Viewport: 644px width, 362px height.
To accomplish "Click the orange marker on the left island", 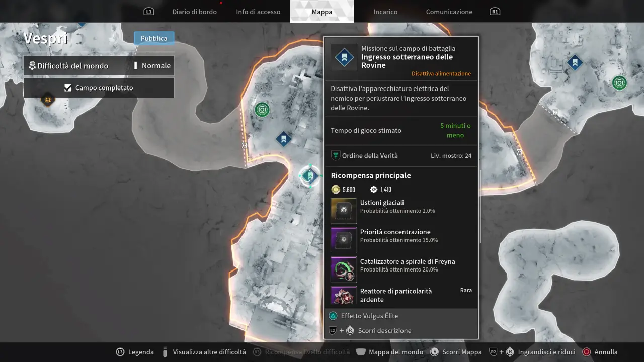I will coord(48,99).
